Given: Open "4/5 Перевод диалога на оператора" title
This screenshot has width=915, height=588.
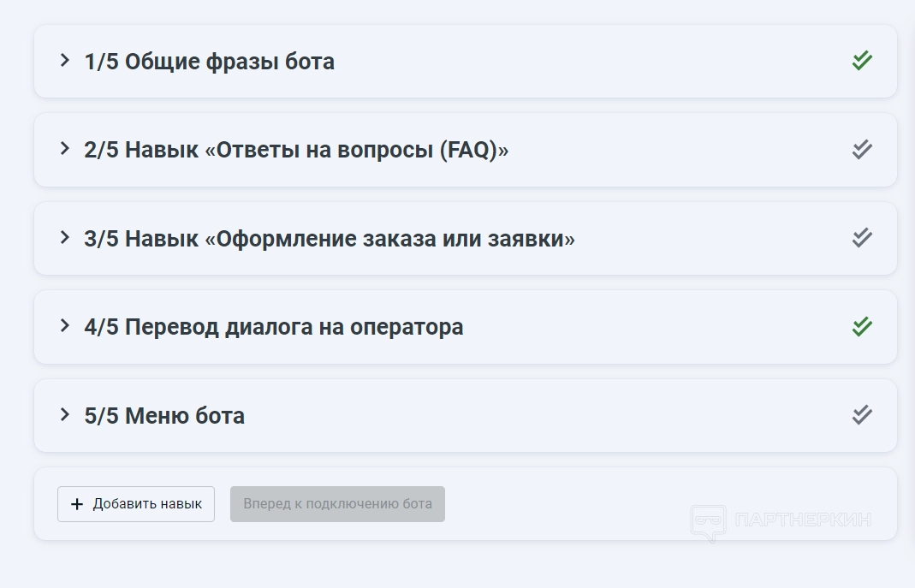Looking at the screenshot, I should (274, 327).
